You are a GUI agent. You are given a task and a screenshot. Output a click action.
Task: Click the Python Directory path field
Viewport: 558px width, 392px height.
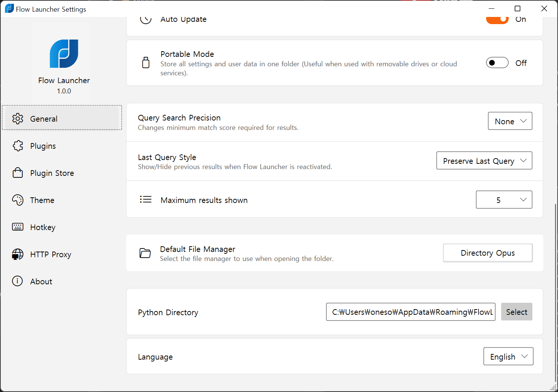click(x=410, y=312)
